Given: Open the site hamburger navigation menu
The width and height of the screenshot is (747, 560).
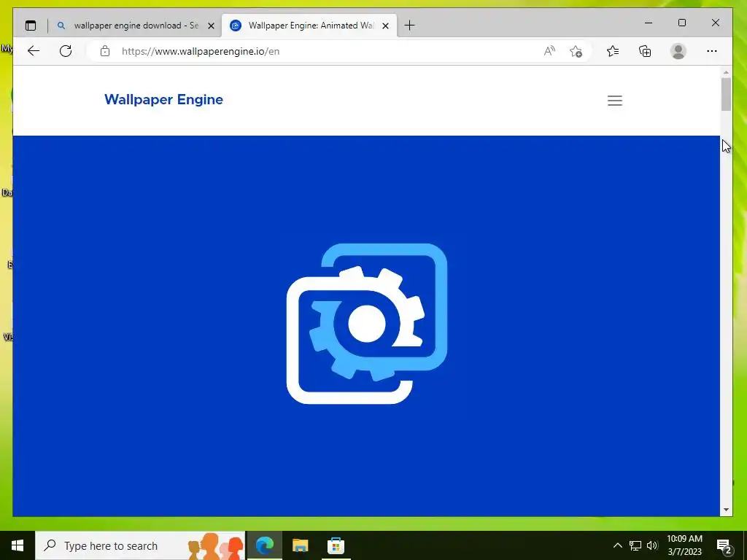Looking at the screenshot, I should (614, 101).
